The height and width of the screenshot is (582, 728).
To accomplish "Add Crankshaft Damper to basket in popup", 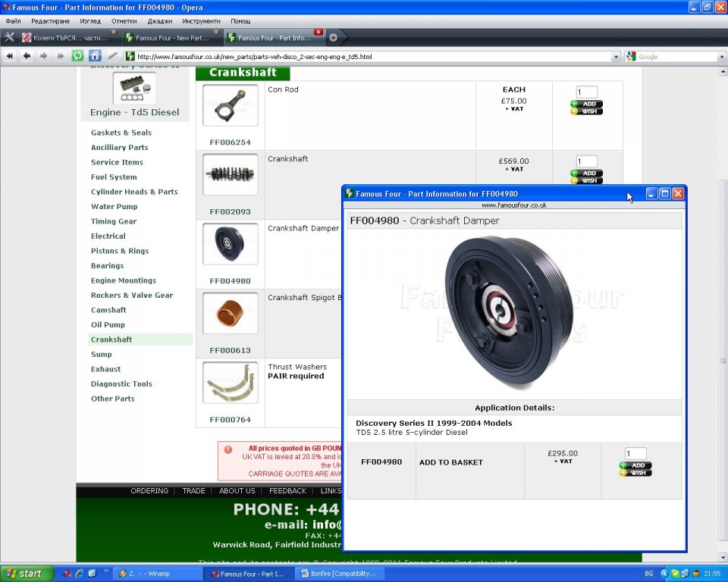I will pos(635,465).
